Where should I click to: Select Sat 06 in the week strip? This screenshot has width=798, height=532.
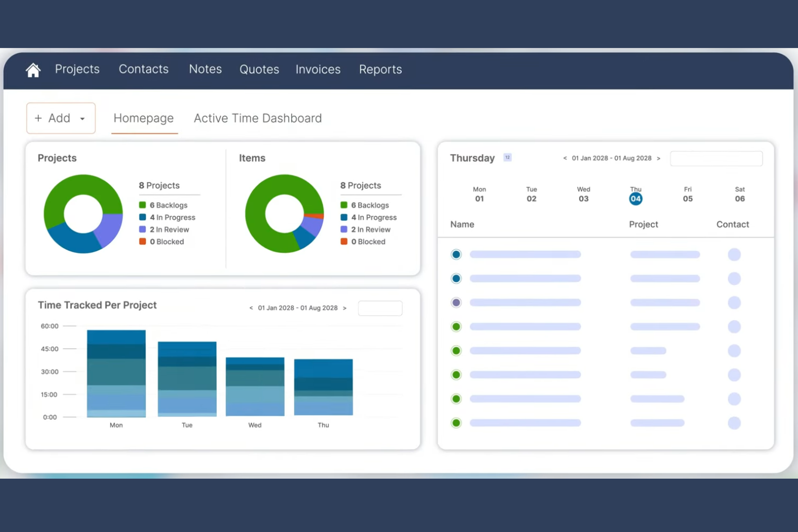740,194
